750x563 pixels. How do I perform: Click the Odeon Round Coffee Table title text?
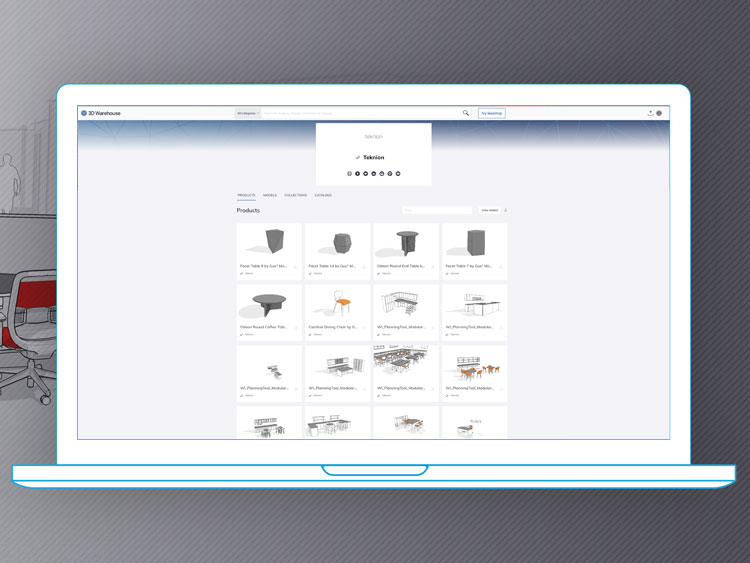(x=264, y=327)
